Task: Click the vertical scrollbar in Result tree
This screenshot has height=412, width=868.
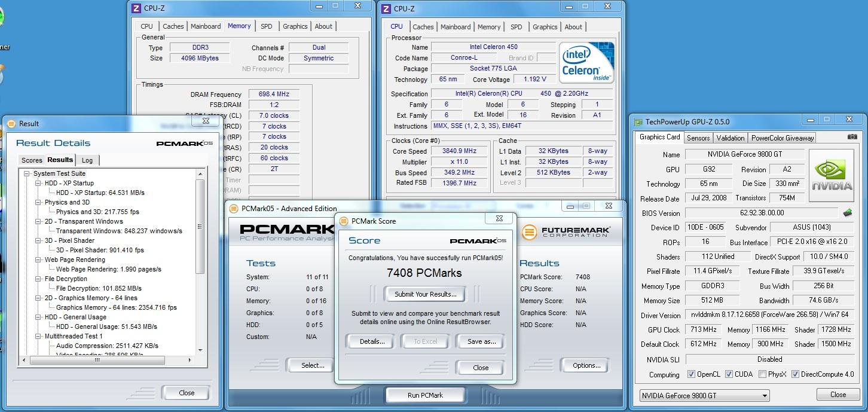Action: tap(200, 225)
